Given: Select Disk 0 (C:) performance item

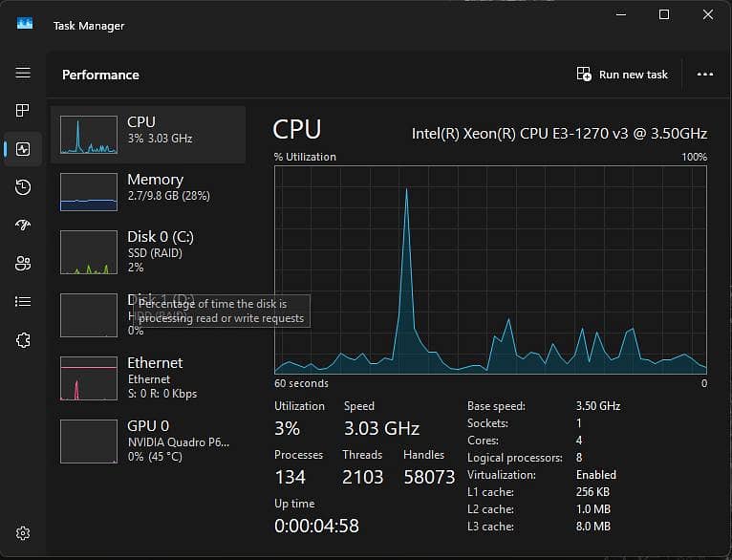Looking at the screenshot, I should 148,252.
